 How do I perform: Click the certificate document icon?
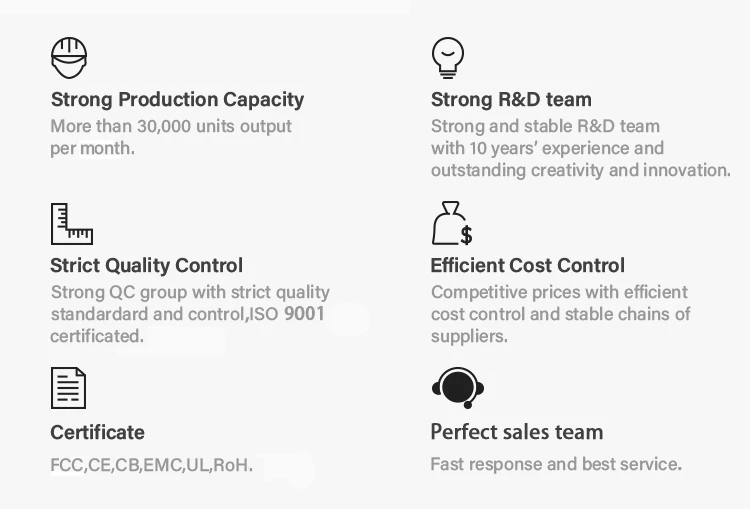pos(68,388)
